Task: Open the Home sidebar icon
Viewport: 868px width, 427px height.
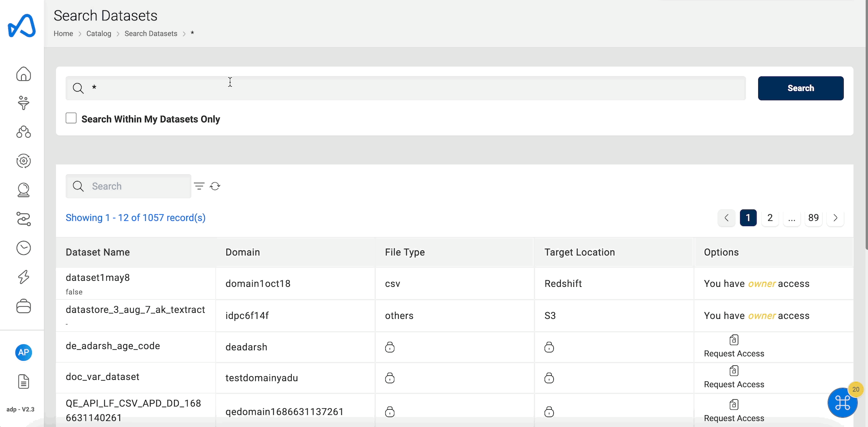Action: tap(23, 74)
